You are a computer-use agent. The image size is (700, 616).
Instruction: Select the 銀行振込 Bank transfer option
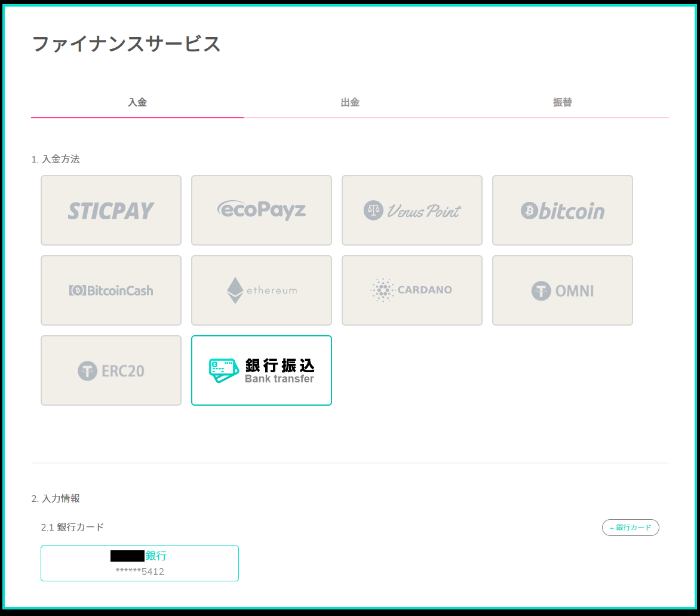click(262, 370)
